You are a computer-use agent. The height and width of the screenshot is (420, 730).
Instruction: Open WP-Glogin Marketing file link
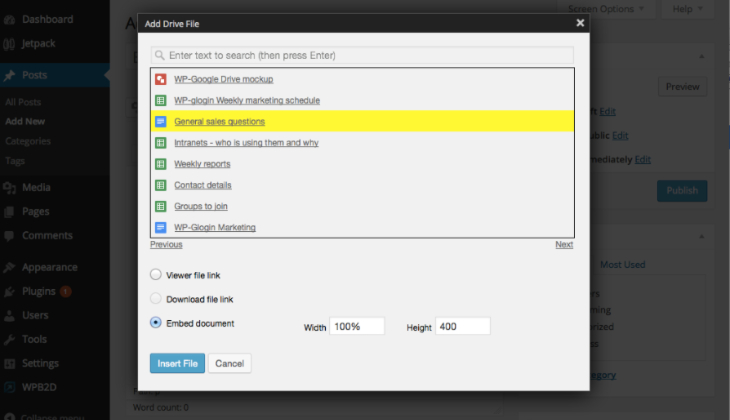(x=215, y=227)
